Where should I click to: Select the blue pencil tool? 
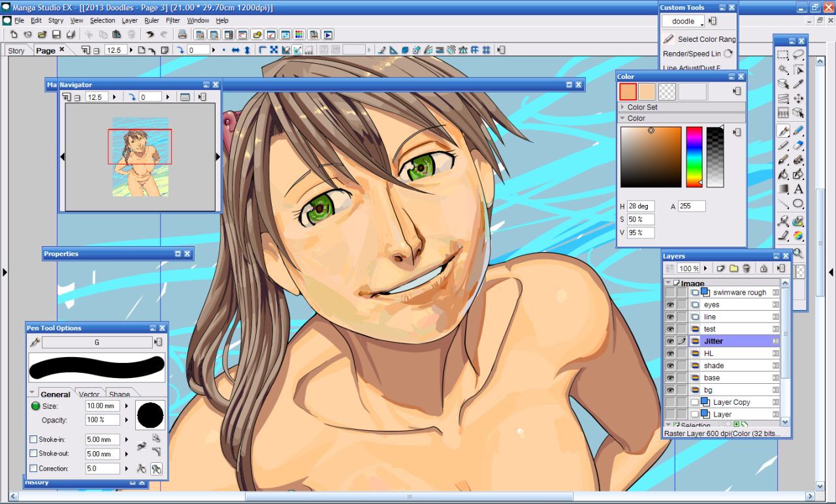coord(798,131)
